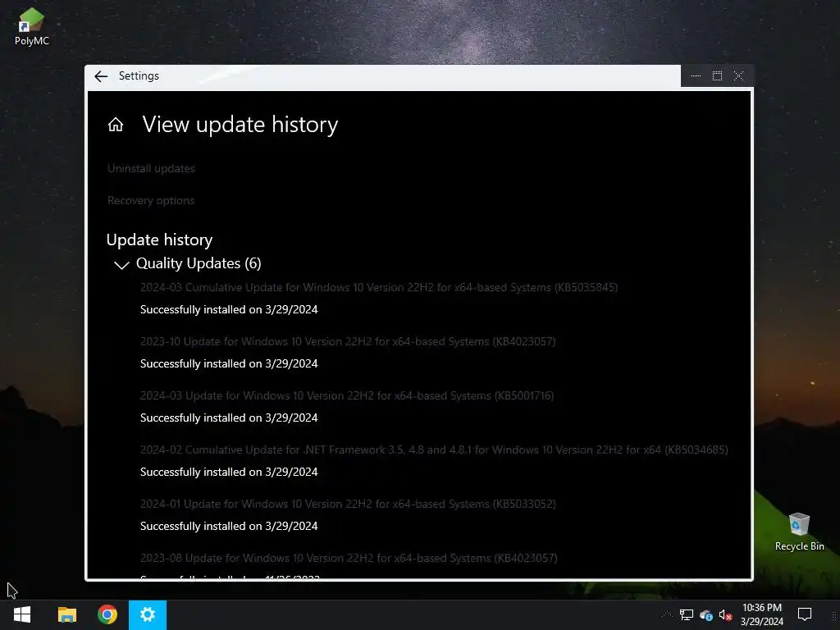Open the .NET Framework KB5034685 update link
840x630 pixels.
[434, 450]
